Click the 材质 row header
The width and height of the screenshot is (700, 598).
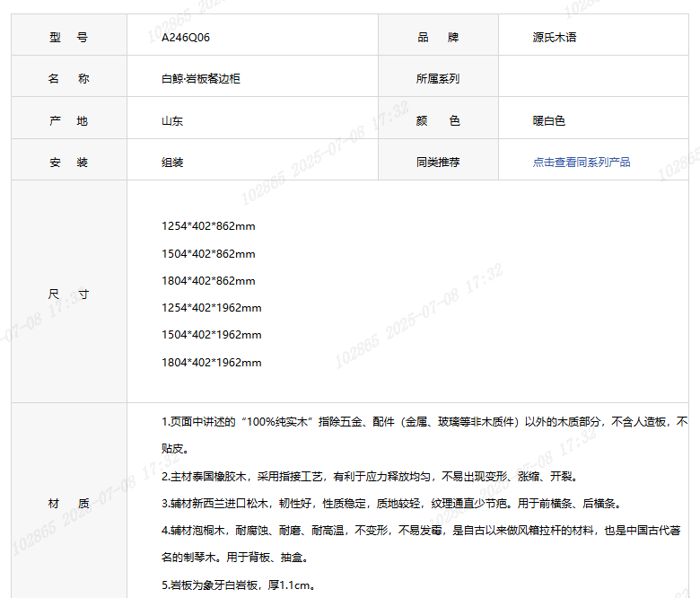(69, 504)
